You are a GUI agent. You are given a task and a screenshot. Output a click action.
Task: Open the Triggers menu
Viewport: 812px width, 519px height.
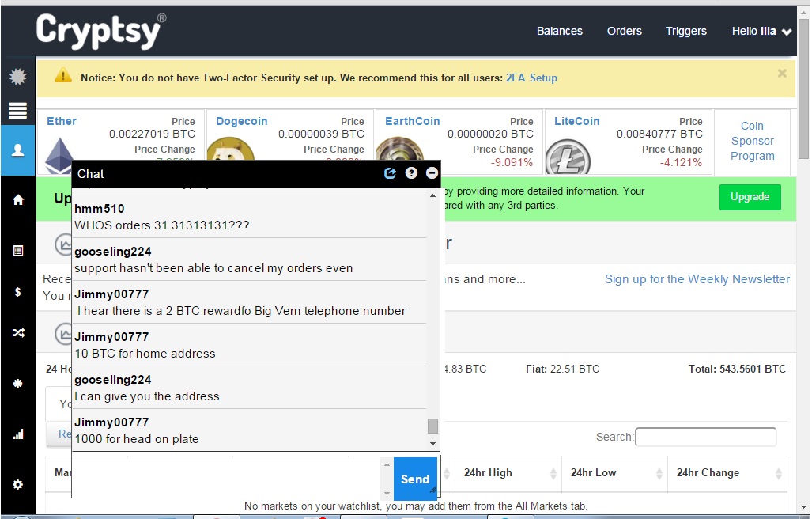click(x=686, y=31)
